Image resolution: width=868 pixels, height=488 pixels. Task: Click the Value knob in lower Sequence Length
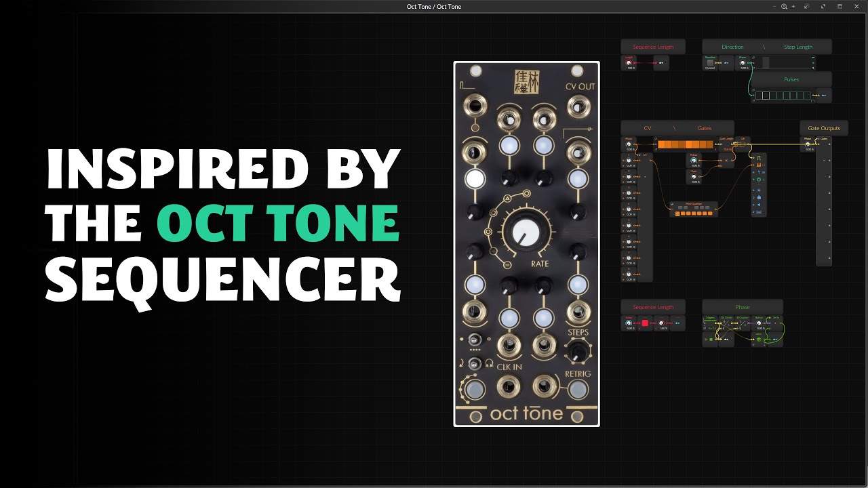pos(629,323)
